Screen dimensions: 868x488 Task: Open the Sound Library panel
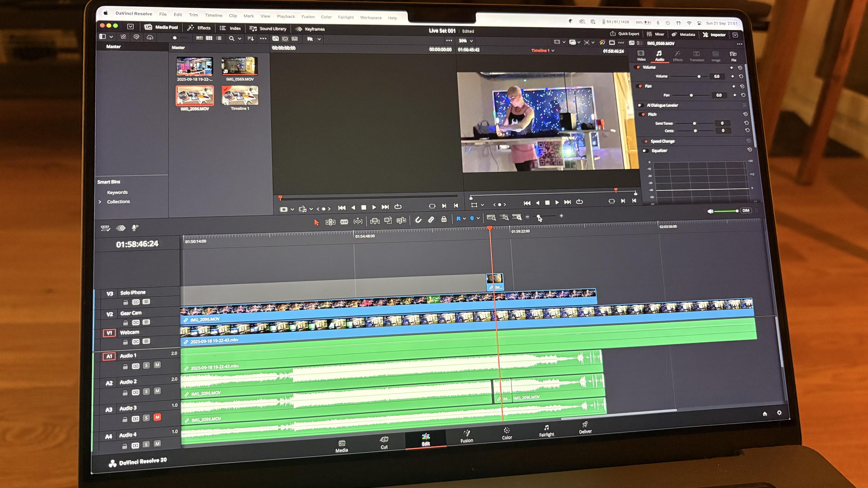click(x=268, y=29)
